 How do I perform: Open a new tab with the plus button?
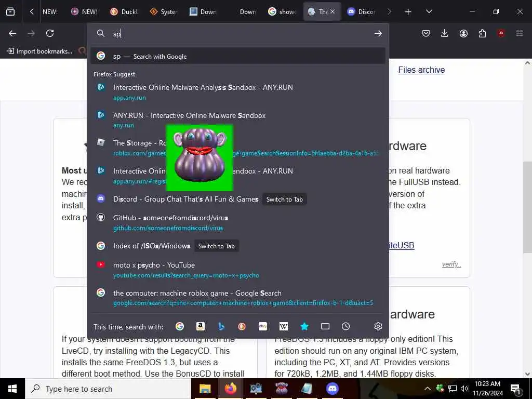pyautogui.click(x=408, y=12)
